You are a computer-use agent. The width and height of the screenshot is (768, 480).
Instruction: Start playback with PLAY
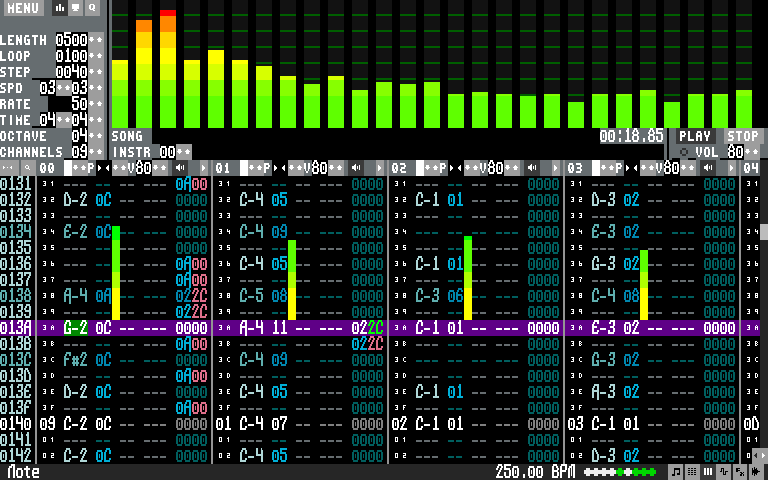[695, 136]
